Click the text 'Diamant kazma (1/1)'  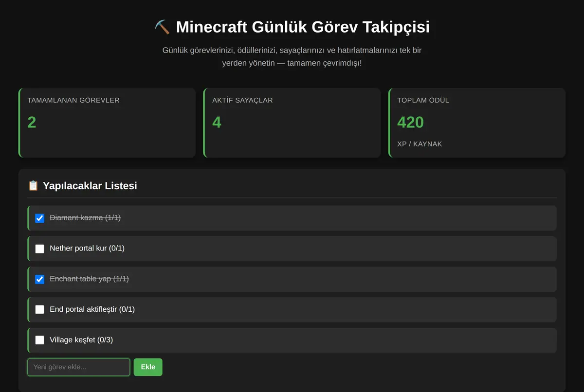pyautogui.click(x=85, y=218)
